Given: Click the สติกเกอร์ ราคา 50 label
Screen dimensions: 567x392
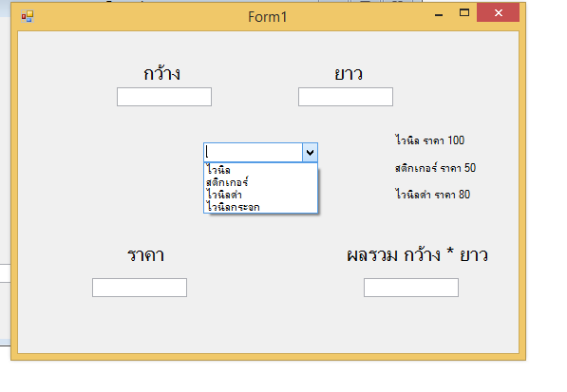Looking at the screenshot, I should click(435, 168).
